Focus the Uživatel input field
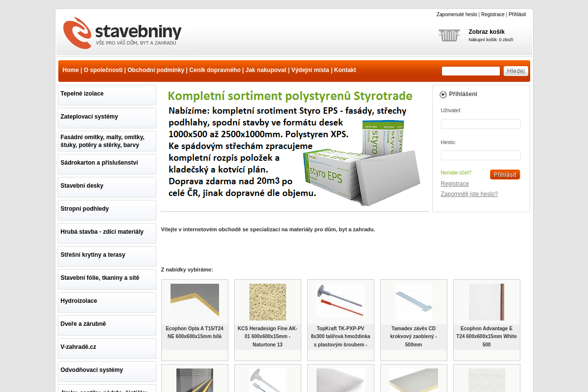588x392 pixels. 481,124
